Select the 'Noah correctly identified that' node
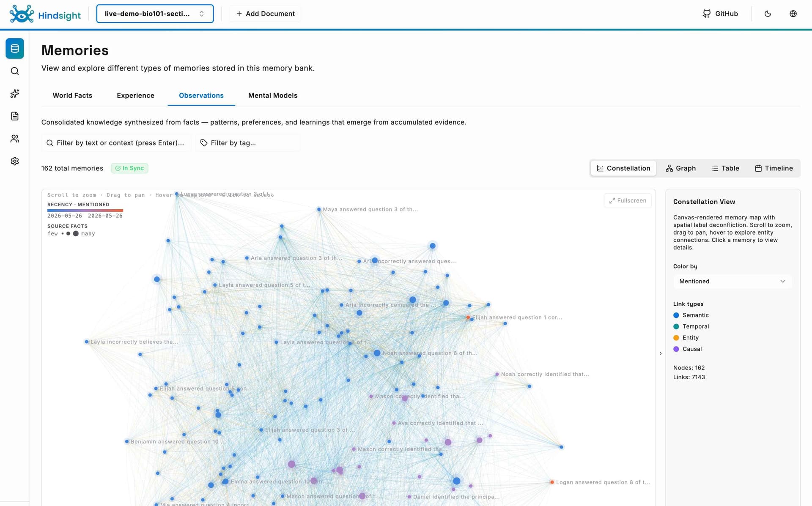Viewport: 812px width, 506px height. click(497, 375)
